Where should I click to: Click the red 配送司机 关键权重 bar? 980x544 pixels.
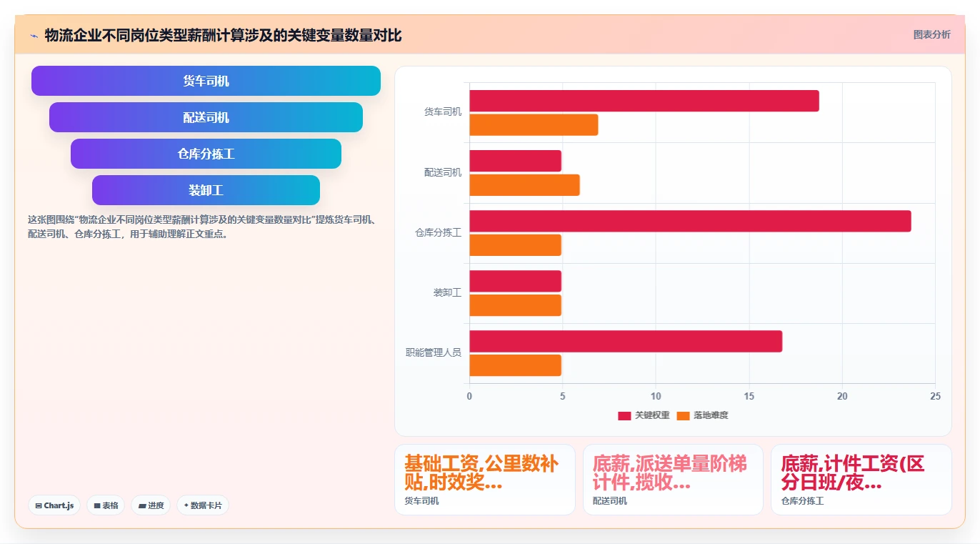point(515,161)
